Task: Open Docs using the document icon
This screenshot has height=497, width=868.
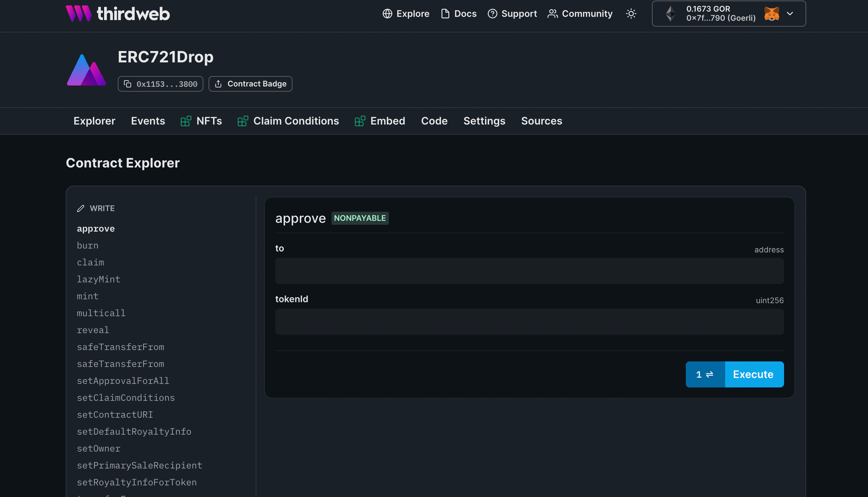Action: (444, 13)
